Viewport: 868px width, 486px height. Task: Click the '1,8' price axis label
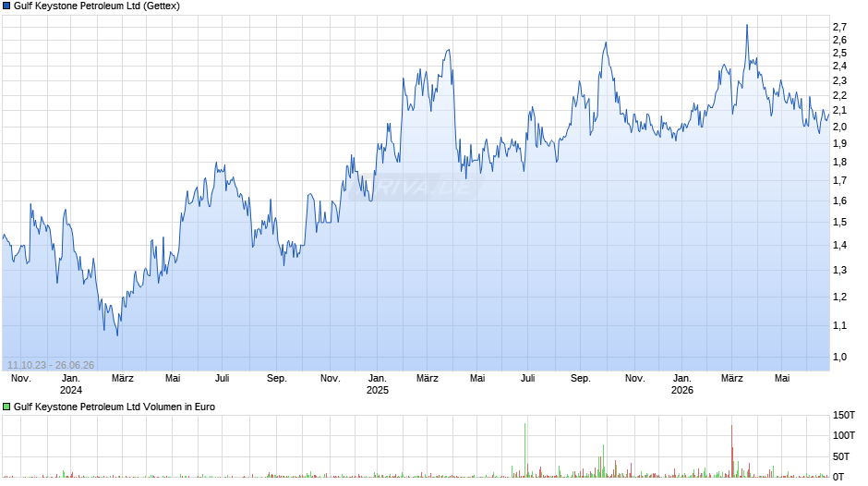[839, 163]
